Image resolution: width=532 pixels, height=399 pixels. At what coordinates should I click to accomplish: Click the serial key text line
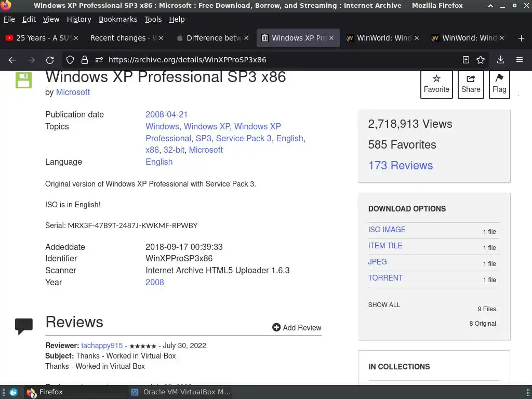[121, 225]
